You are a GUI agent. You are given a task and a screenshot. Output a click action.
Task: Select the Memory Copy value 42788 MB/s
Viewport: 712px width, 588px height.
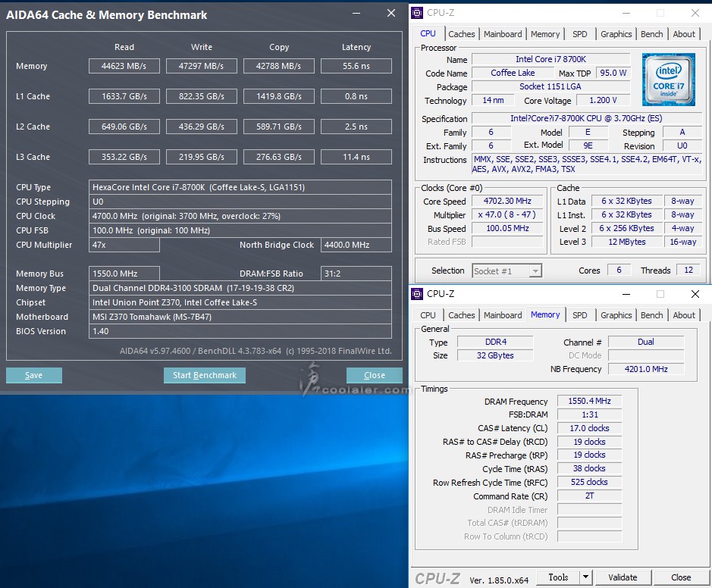coord(279,66)
